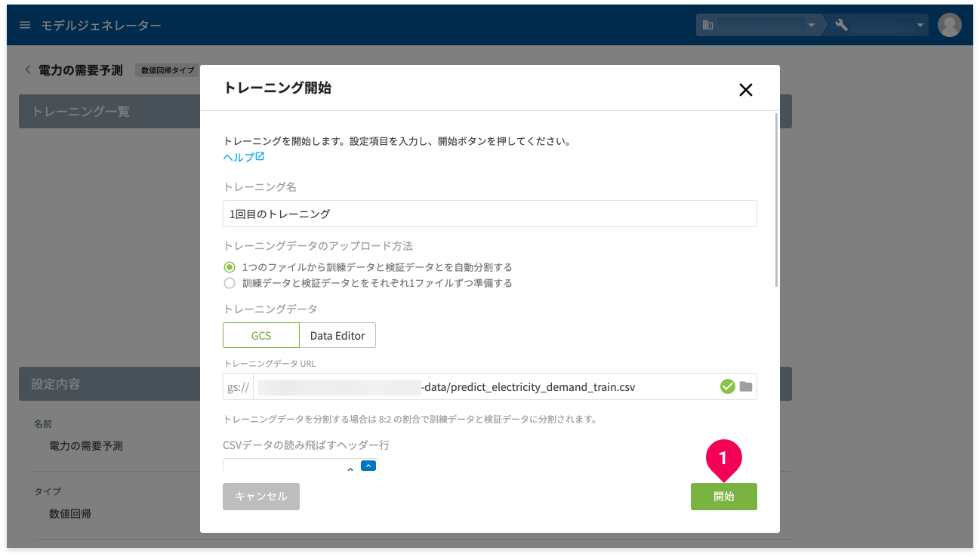This screenshot has width=980, height=557.
Task: Click the モデルジェネレーター title
Action: pyautogui.click(x=101, y=26)
